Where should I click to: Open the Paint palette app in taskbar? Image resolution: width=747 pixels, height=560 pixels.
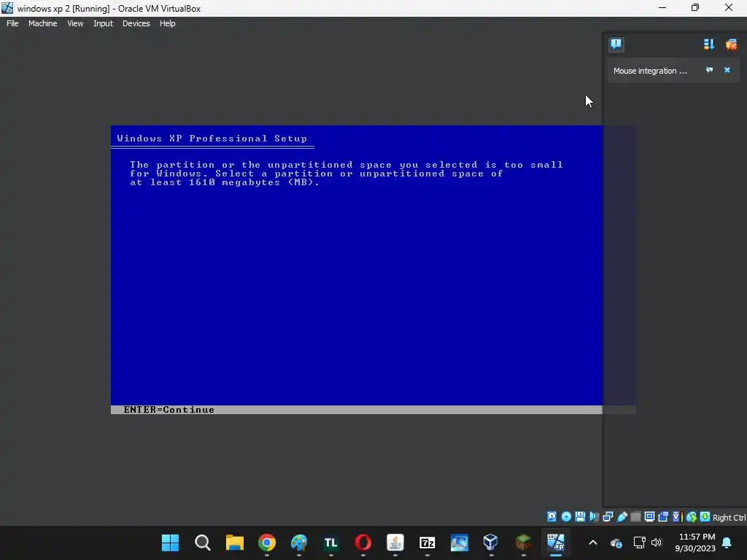pos(299,542)
